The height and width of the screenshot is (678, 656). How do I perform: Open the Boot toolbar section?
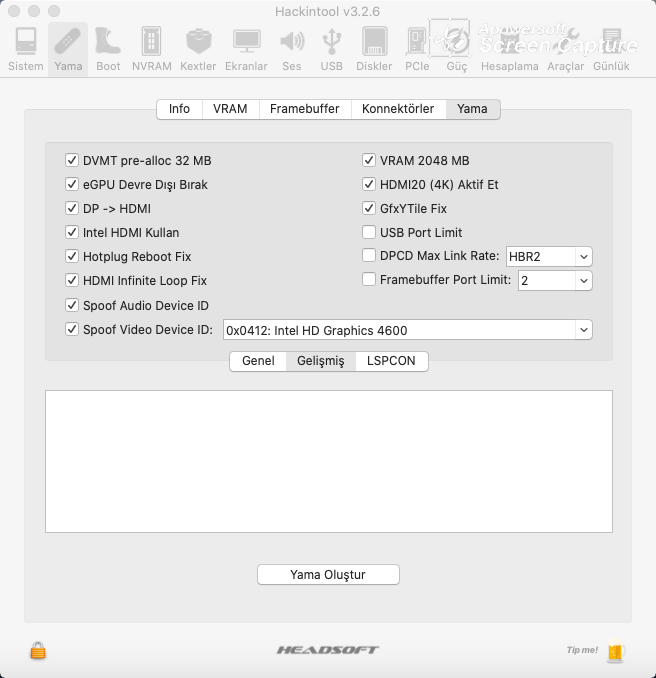point(108,49)
